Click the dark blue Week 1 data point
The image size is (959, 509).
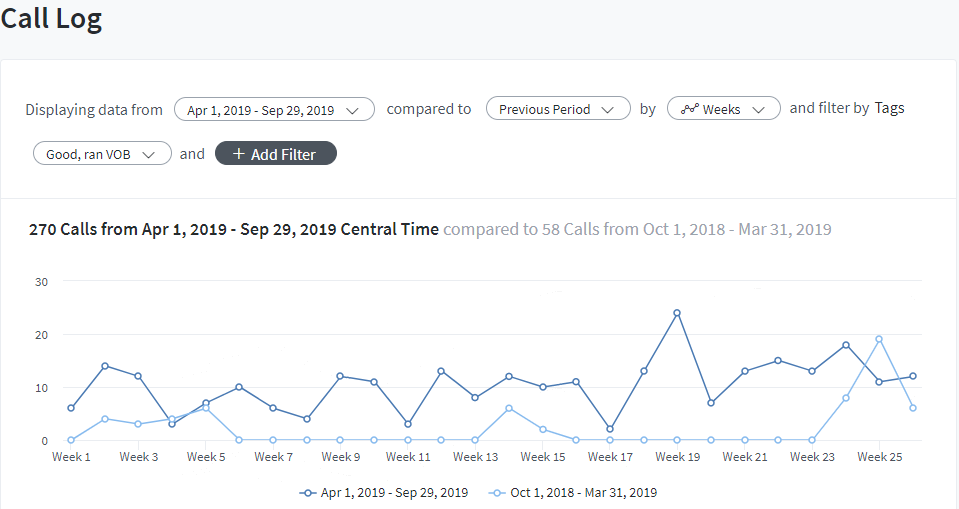tap(71, 408)
